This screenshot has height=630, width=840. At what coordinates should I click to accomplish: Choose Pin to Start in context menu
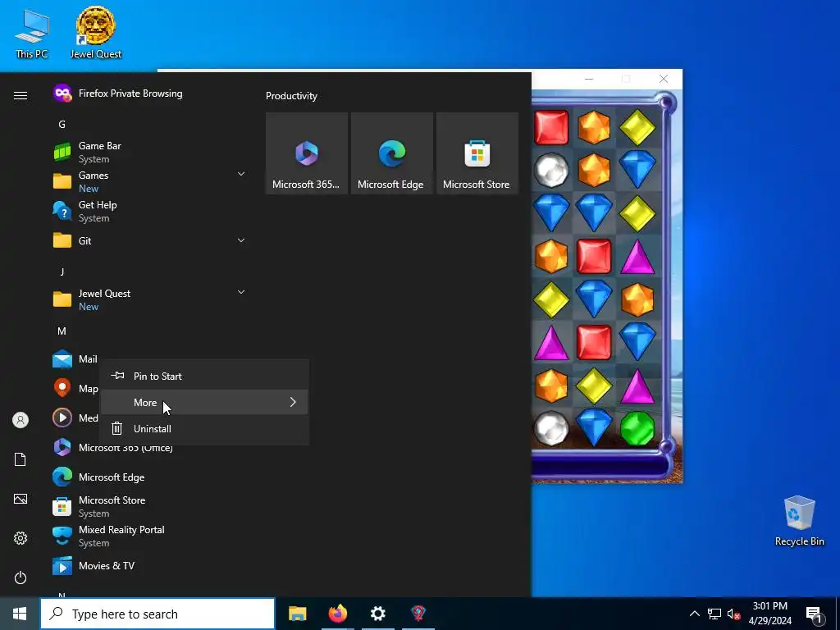(x=204, y=376)
